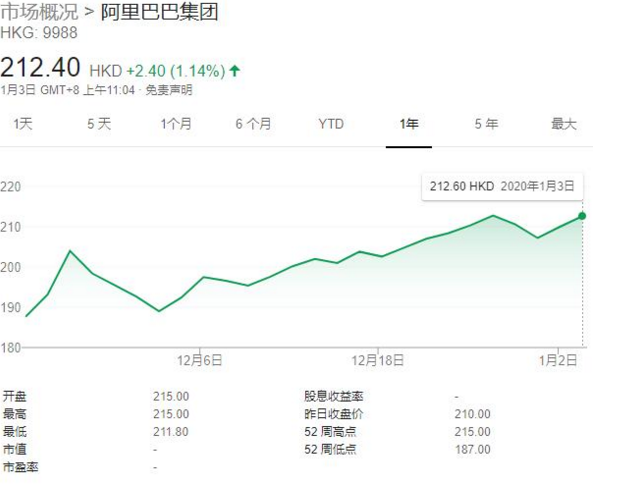Select the 6 个月 range tab
Image resolution: width=637 pixels, height=489 pixels.
coord(254,123)
